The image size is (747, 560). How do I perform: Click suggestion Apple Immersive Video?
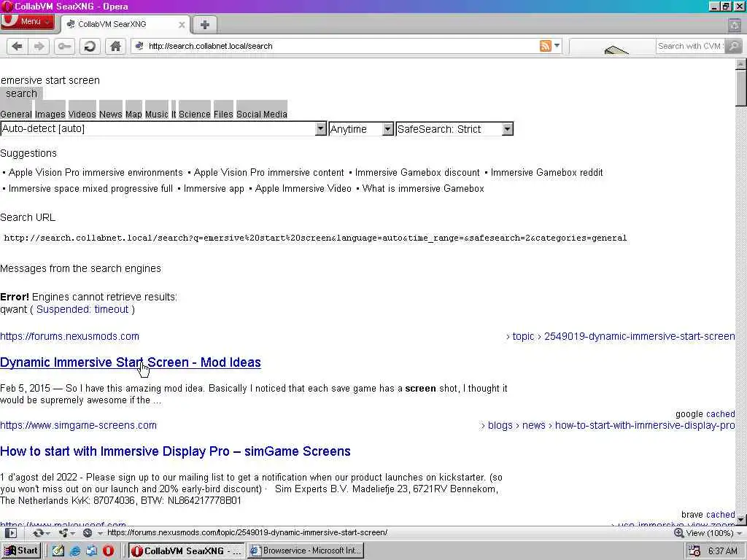click(303, 189)
